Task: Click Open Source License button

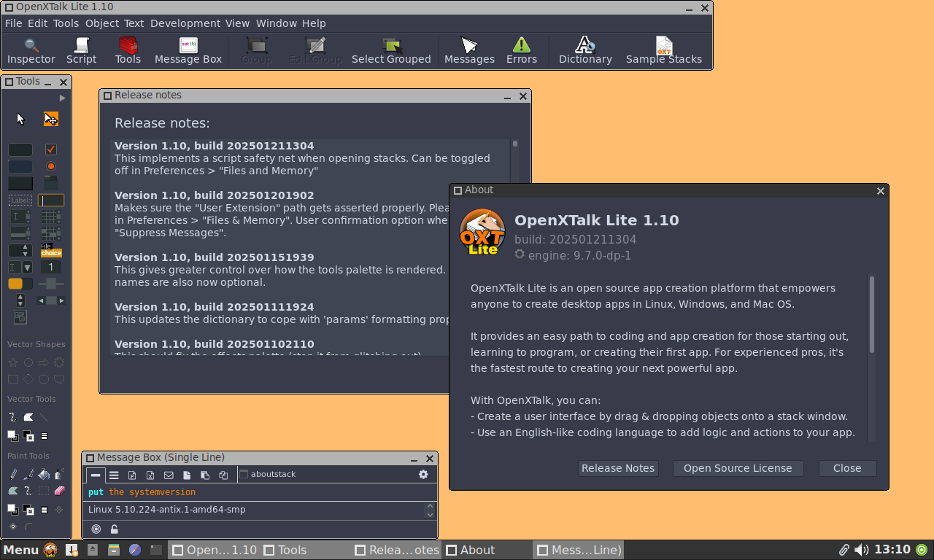Action: 738,468
